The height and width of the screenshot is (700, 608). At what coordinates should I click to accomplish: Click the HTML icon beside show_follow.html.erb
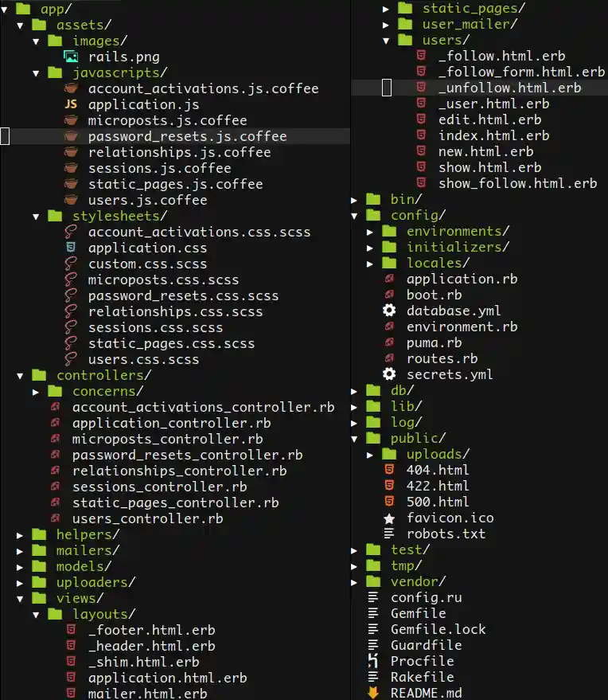coord(421,182)
